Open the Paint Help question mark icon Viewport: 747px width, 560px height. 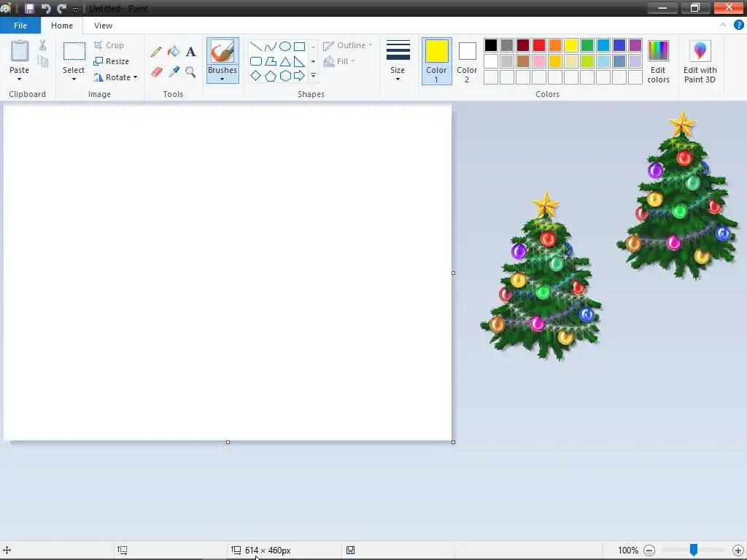(739, 26)
